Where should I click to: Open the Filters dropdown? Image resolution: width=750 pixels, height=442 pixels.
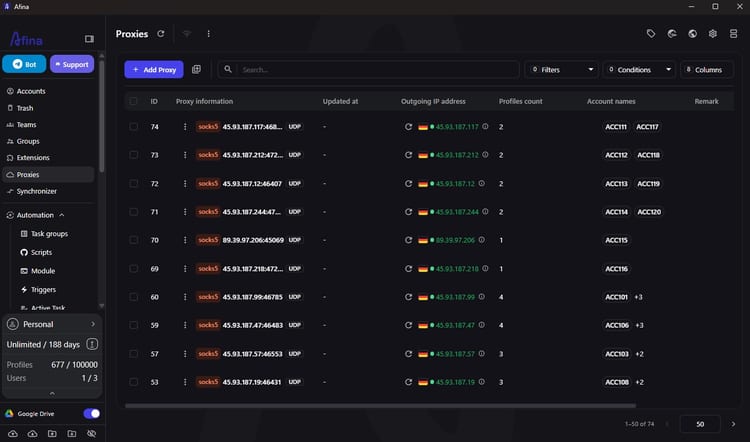pyautogui.click(x=562, y=69)
